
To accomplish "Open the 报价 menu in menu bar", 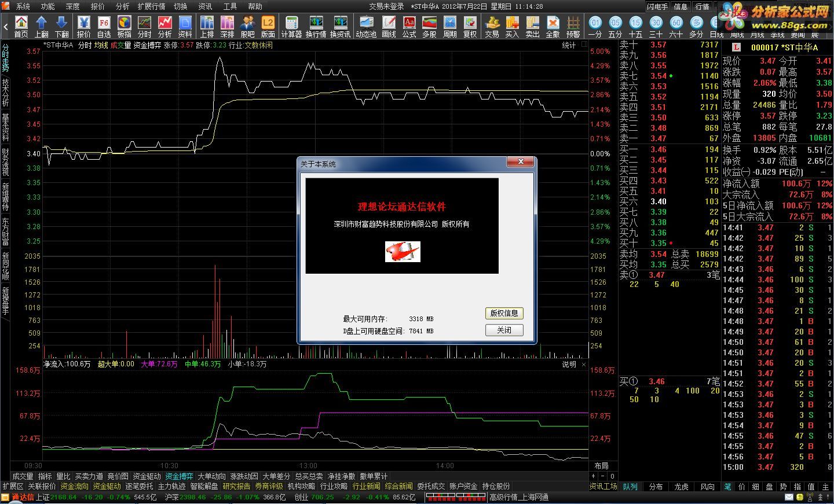I will [x=98, y=6].
